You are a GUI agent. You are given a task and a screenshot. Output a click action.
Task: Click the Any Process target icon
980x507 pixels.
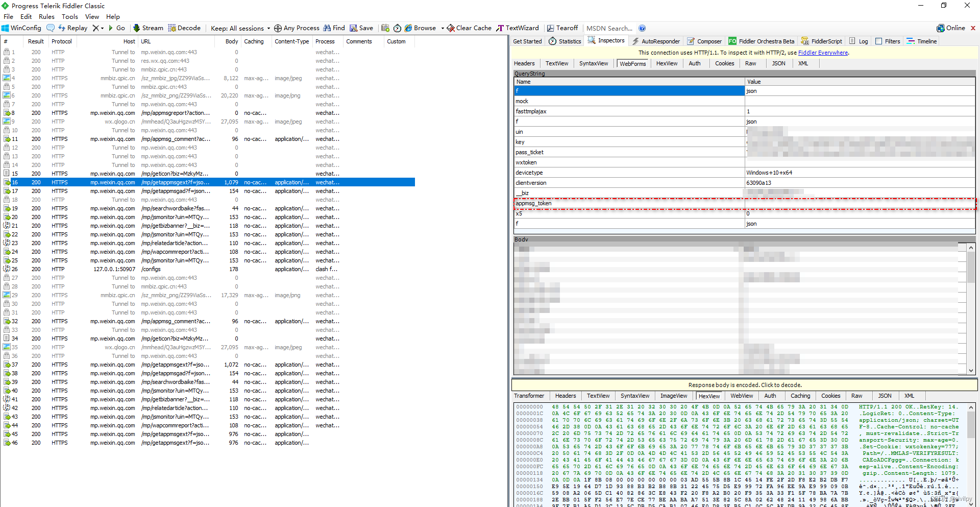click(x=278, y=28)
